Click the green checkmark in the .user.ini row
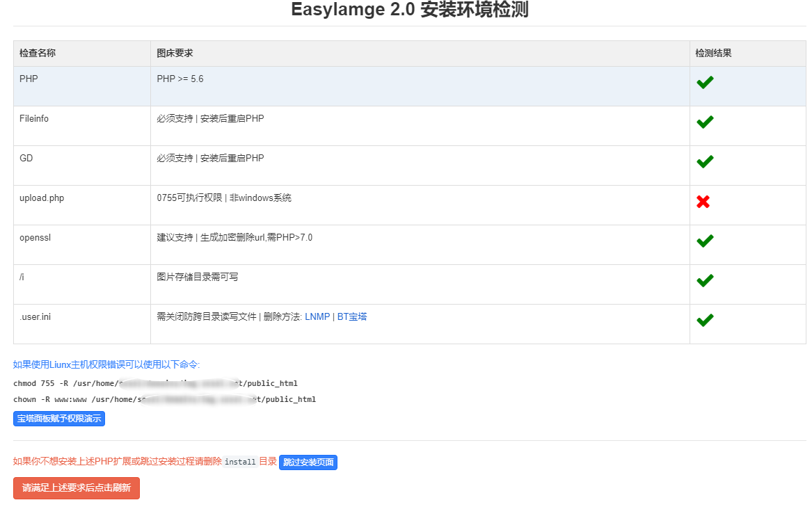This screenshot has width=812, height=507. pos(705,320)
